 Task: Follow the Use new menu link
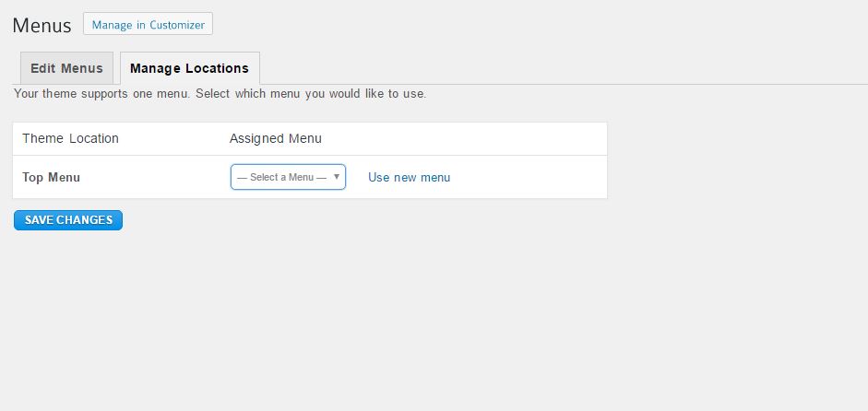click(x=409, y=178)
